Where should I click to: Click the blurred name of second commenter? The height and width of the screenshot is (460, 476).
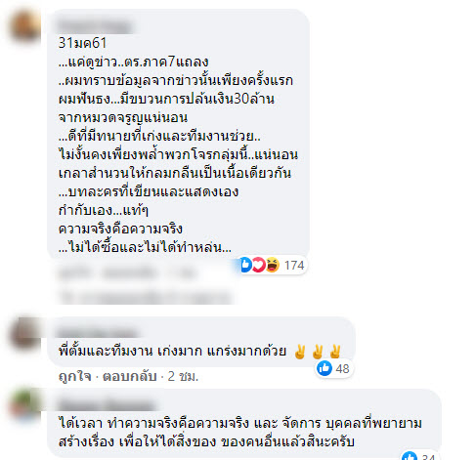(x=98, y=333)
